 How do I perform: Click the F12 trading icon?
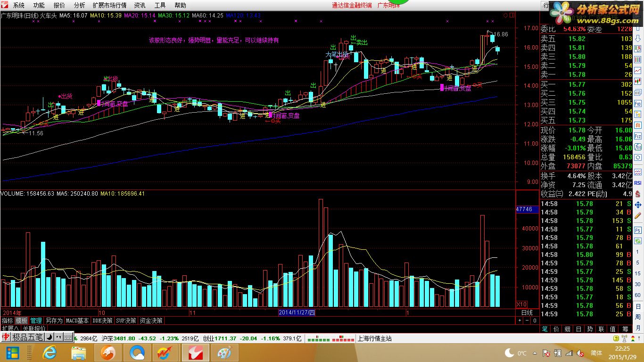(638, 136)
